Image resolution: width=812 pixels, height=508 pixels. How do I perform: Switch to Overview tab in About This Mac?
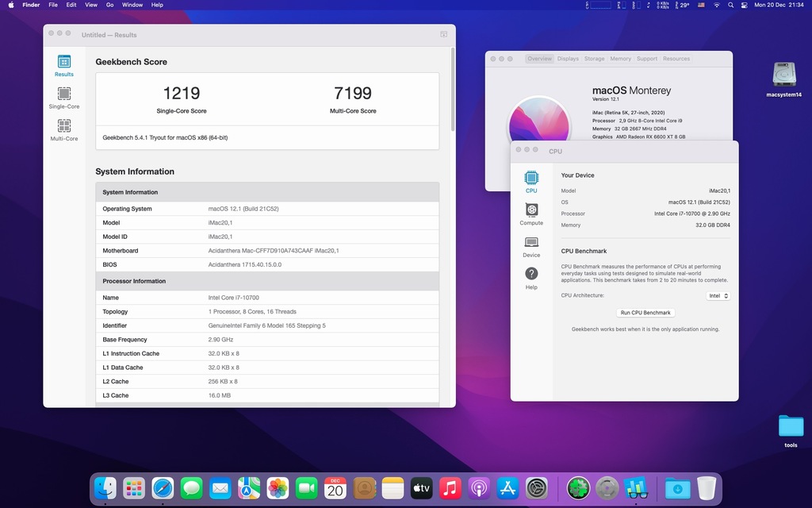click(x=539, y=59)
